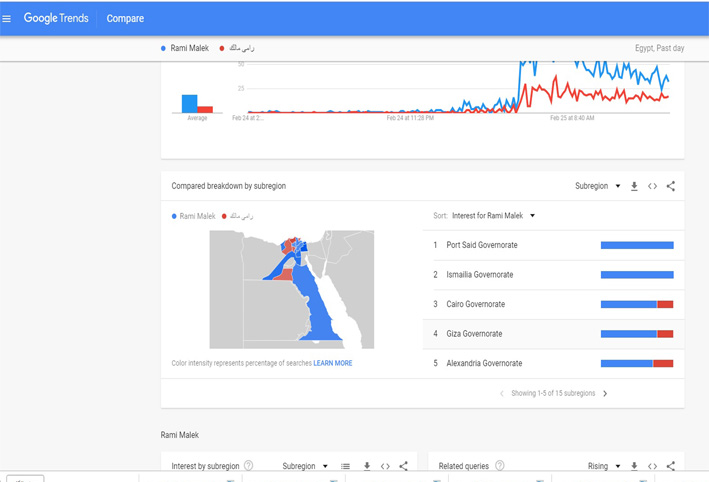The height and width of the screenshot is (482, 709).
Task: Select Port Said Governorate row
Action: (553, 245)
